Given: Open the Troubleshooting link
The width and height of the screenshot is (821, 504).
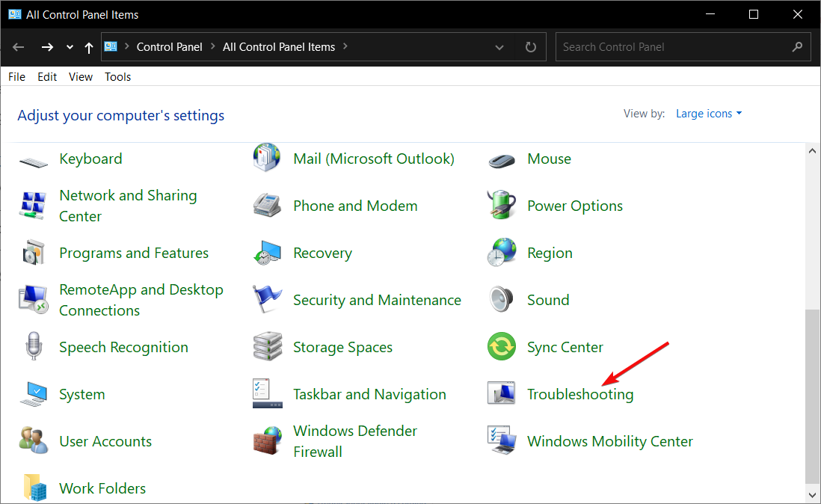Looking at the screenshot, I should click(x=580, y=394).
